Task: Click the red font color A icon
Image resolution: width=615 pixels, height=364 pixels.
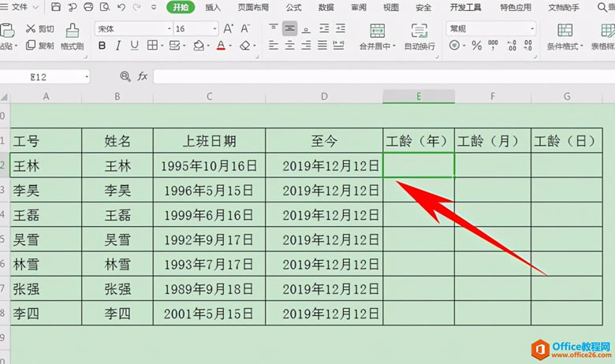Action: 221,46
